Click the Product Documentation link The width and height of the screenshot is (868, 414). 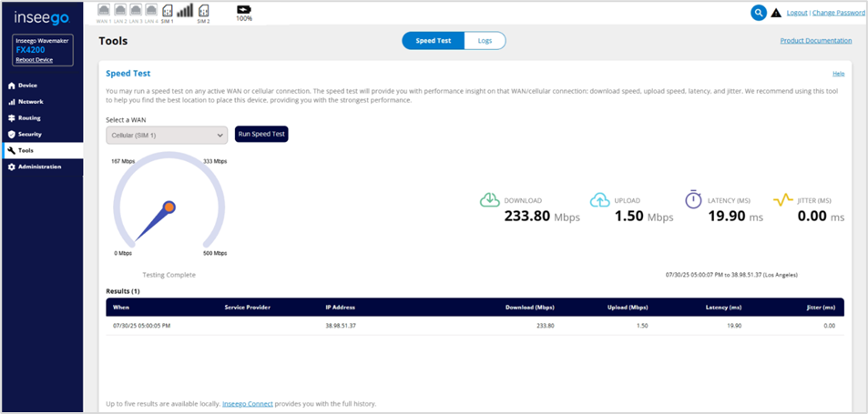point(815,41)
